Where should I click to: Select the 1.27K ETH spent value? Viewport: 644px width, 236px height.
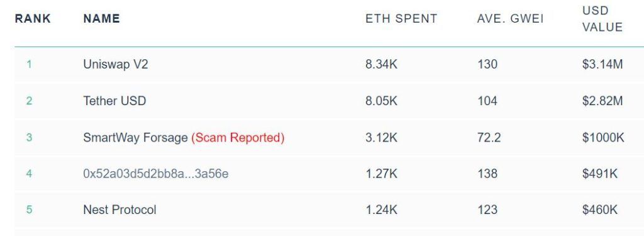pyautogui.click(x=382, y=174)
